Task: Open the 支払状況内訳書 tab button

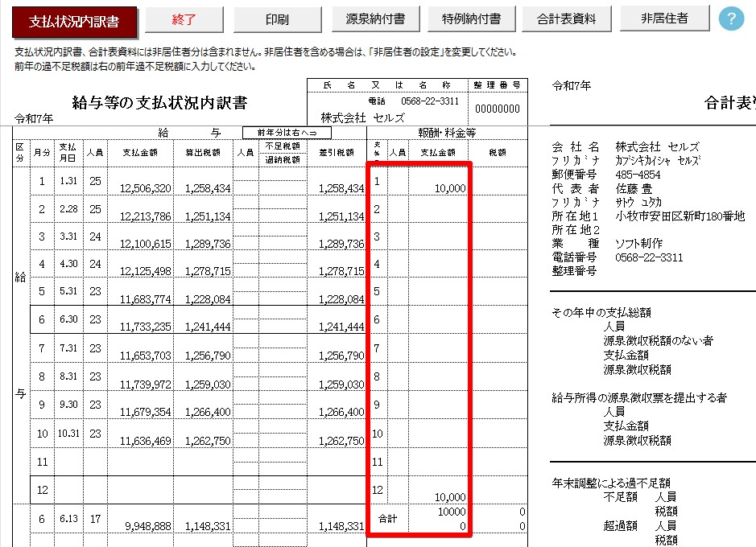Action: 75,21
